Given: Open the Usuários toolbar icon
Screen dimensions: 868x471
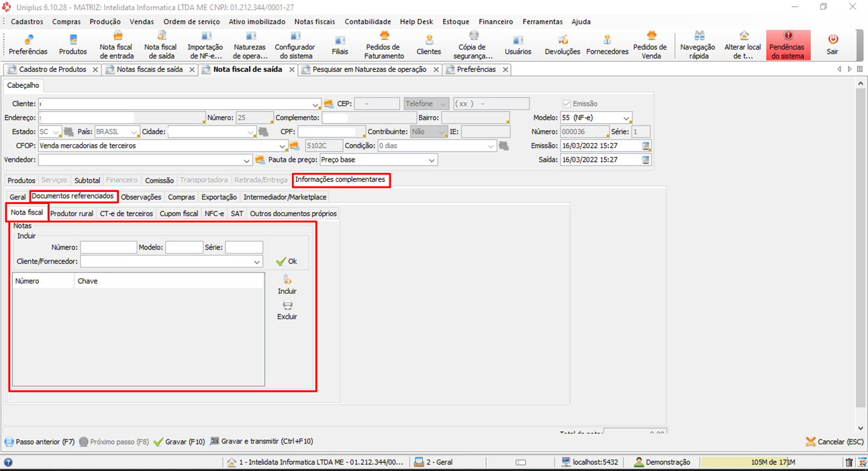Looking at the screenshot, I should pos(518,45).
